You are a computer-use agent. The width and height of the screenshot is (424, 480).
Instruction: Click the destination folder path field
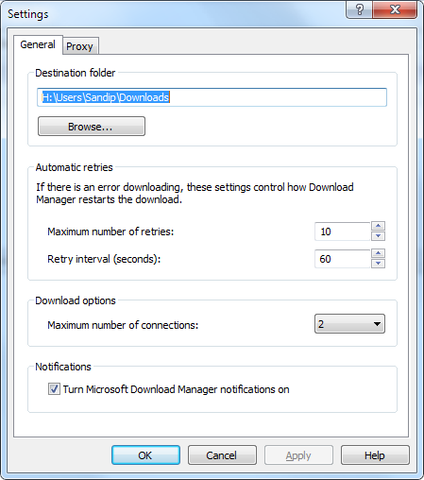(212, 97)
